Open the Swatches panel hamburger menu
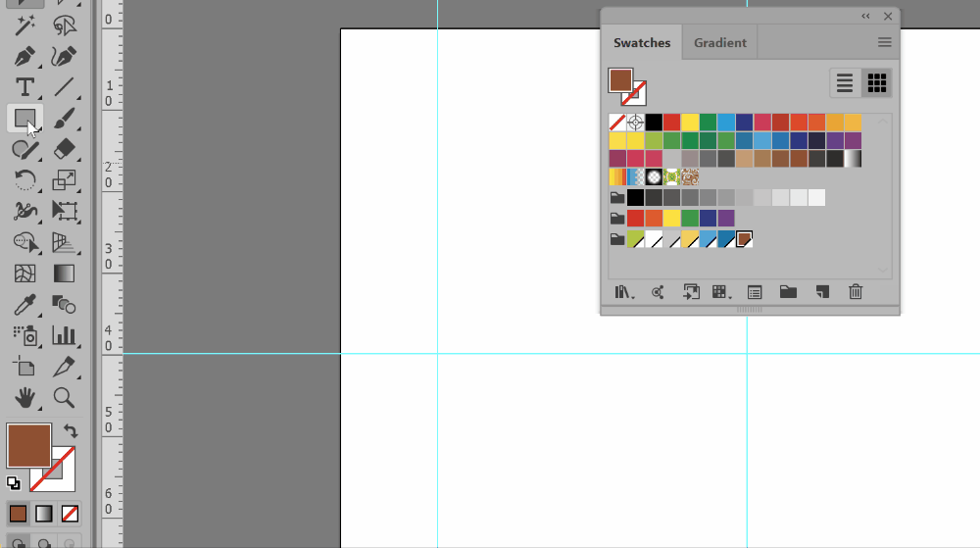This screenshot has height=548, width=980. (x=884, y=42)
